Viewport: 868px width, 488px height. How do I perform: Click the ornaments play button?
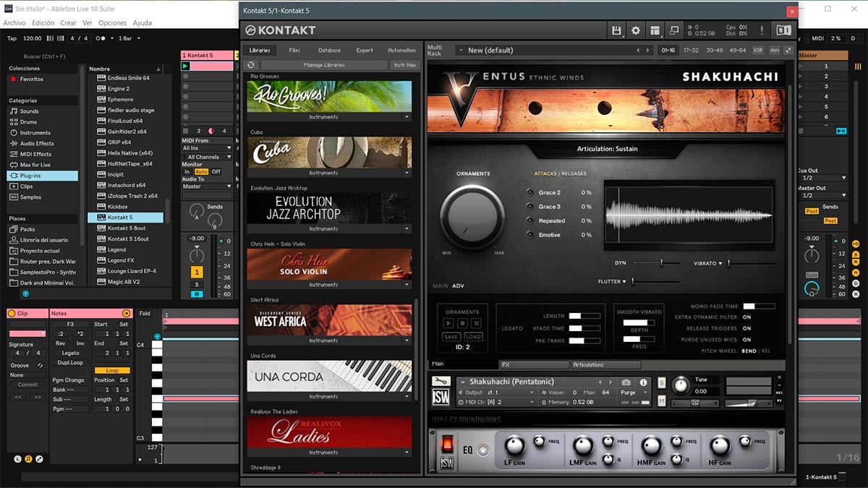tap(449, 323)
